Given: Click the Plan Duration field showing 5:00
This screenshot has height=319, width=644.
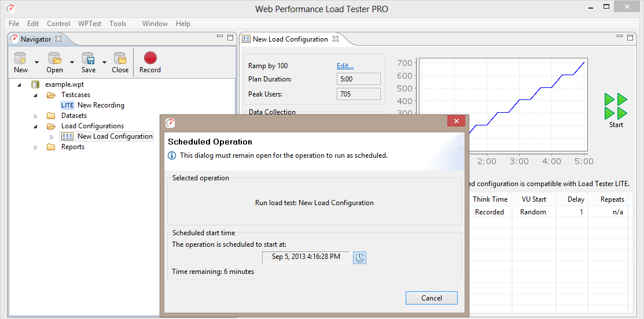Looking at the screenshot, I should (x=359, y=79).
